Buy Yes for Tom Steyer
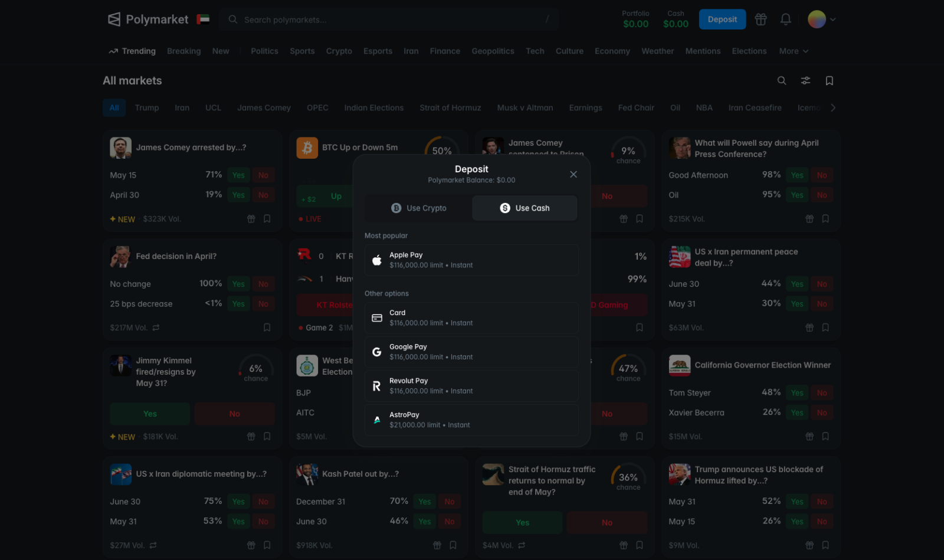The image size is (944, 560). coord(797,393)
